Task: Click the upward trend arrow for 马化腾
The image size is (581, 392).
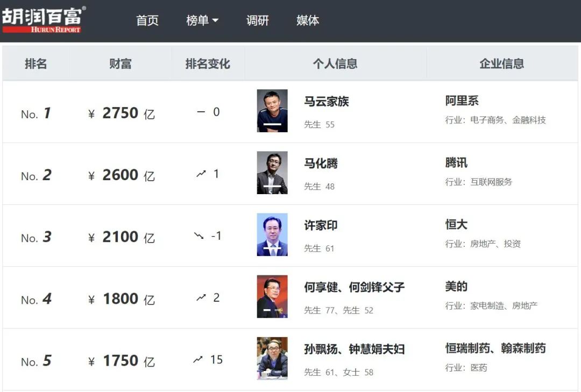Action: pos(201,174)
